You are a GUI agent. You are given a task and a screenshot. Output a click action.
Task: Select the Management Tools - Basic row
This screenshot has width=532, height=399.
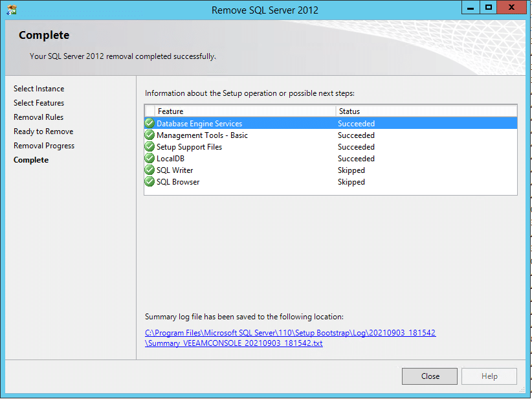coord(331,135)
